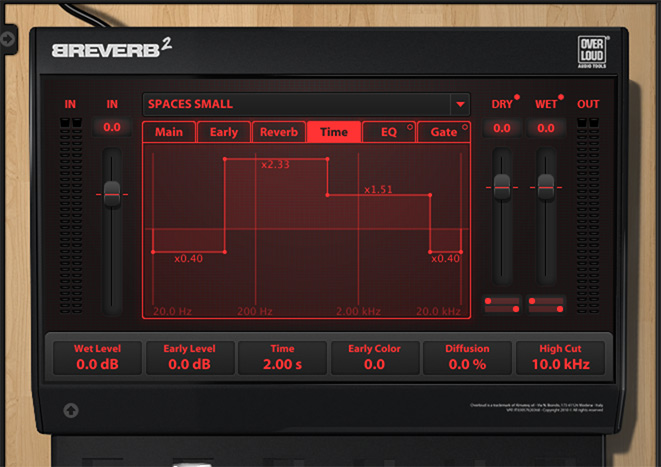Toggle the red dot next to DRY

(518, 98)
